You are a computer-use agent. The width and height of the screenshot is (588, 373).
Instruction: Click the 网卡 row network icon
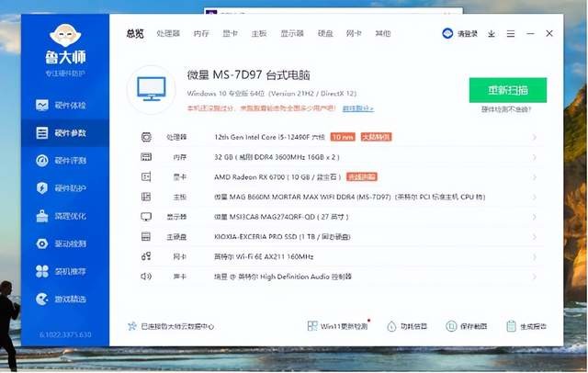[x=146, y=256]
